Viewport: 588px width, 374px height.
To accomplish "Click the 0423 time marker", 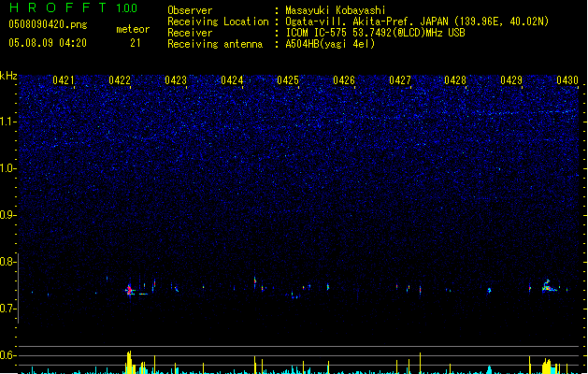I will tap(176, 80).
